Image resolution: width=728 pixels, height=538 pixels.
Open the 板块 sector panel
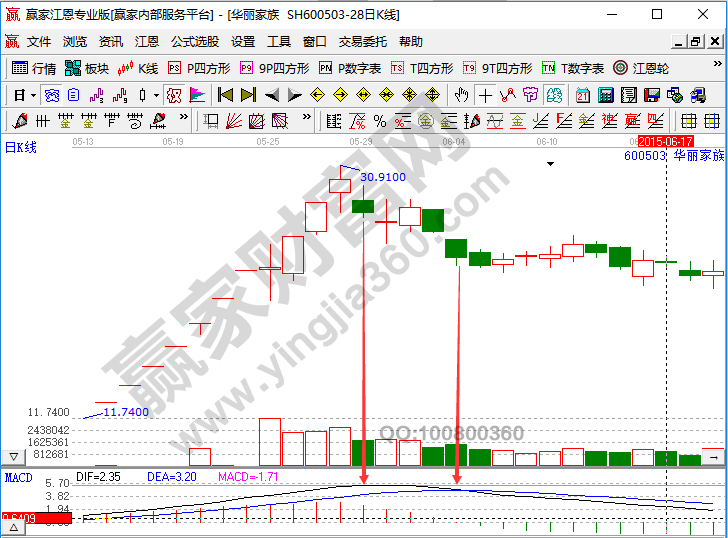pos(86,69)
